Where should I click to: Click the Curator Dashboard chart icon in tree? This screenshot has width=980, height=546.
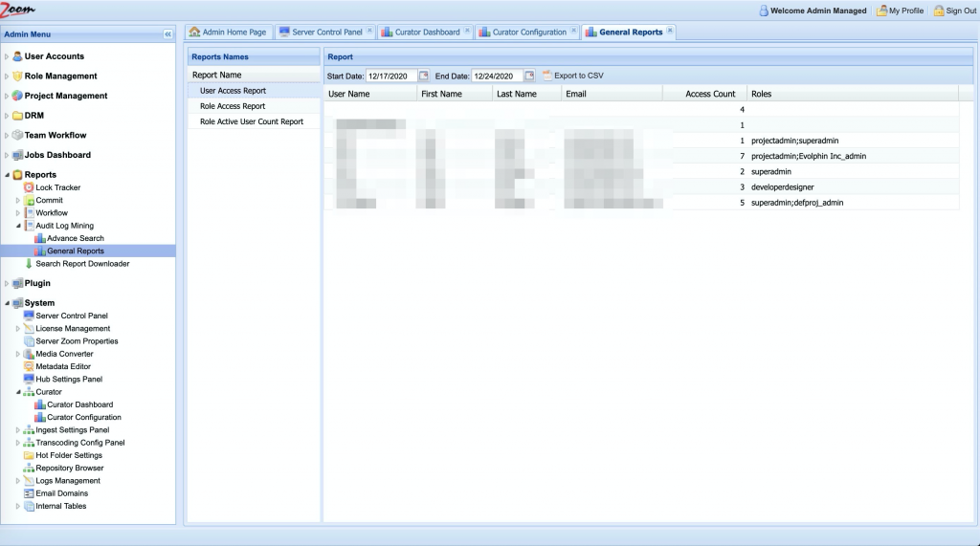point(40,404)
